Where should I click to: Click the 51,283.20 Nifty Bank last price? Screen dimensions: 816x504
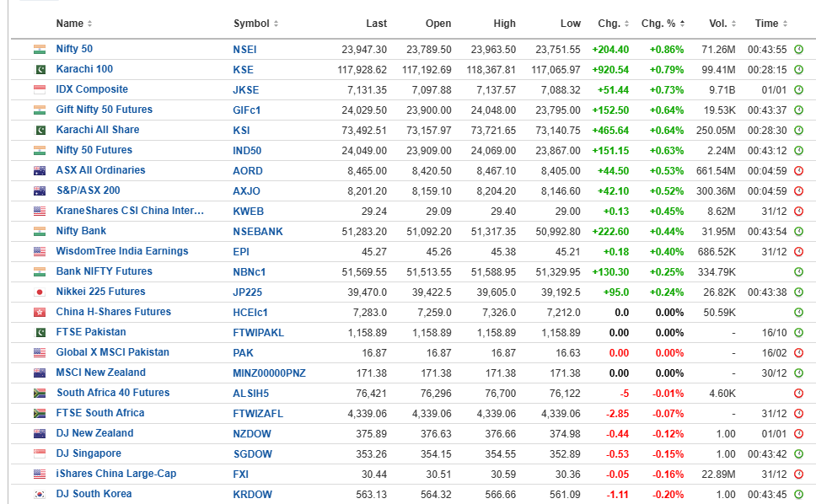(364, 232)
